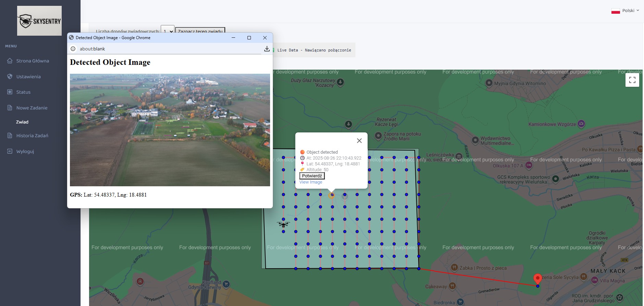Click Villa Magna hotel pin
Screen dimensions: 644x306
[x=595, y=280]
